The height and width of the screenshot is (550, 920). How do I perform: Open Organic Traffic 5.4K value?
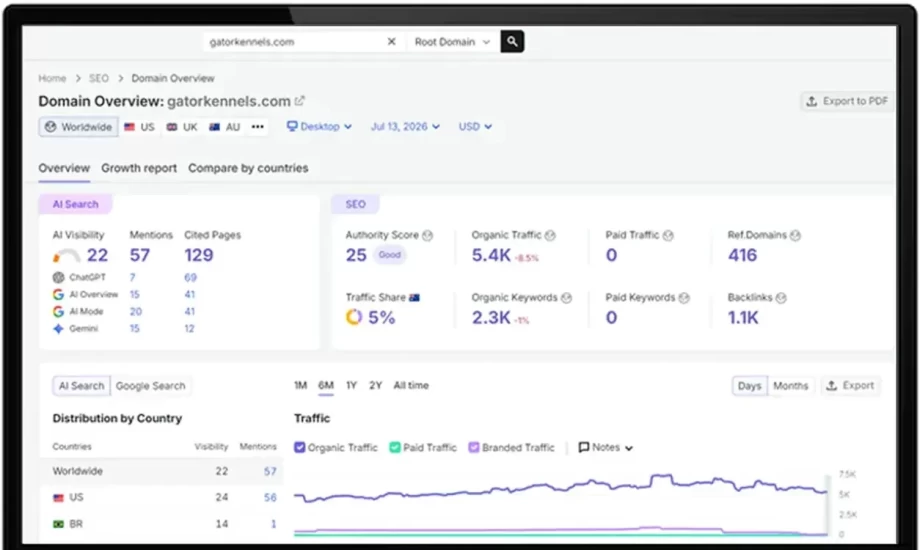point(491,255)
